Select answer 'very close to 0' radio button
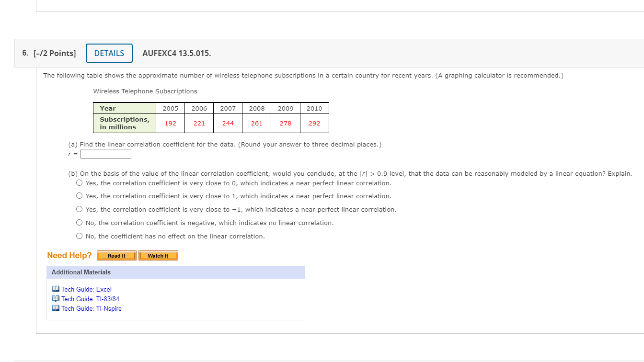The width and height of the screenshot is (644, 362). tap(79, 182)
